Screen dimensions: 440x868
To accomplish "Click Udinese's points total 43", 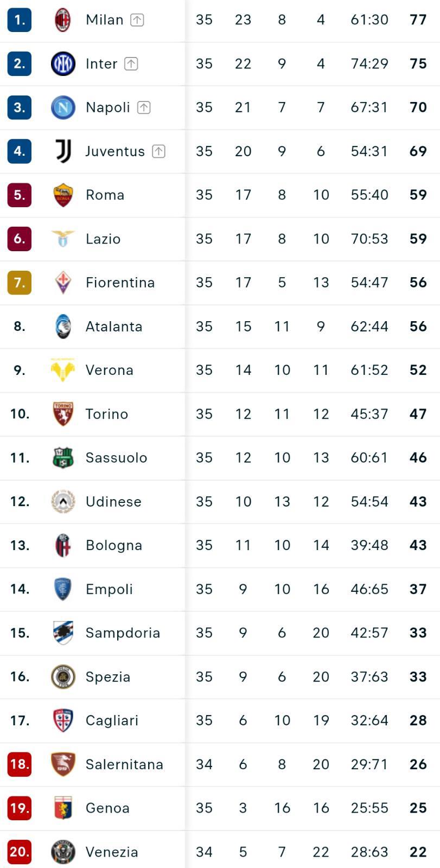I will pyautogui.click(x=418, y=502).
